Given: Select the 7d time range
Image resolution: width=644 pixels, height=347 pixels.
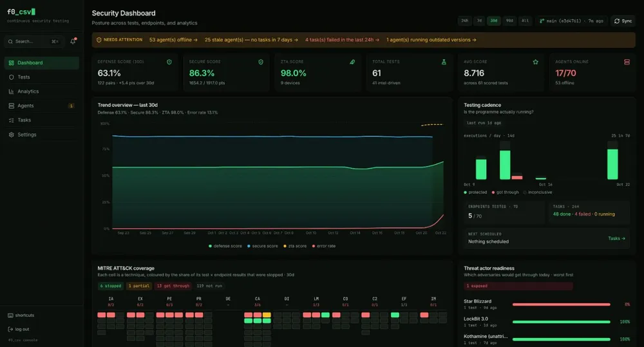Looking at the screenshot, I should tap(479, 21).
